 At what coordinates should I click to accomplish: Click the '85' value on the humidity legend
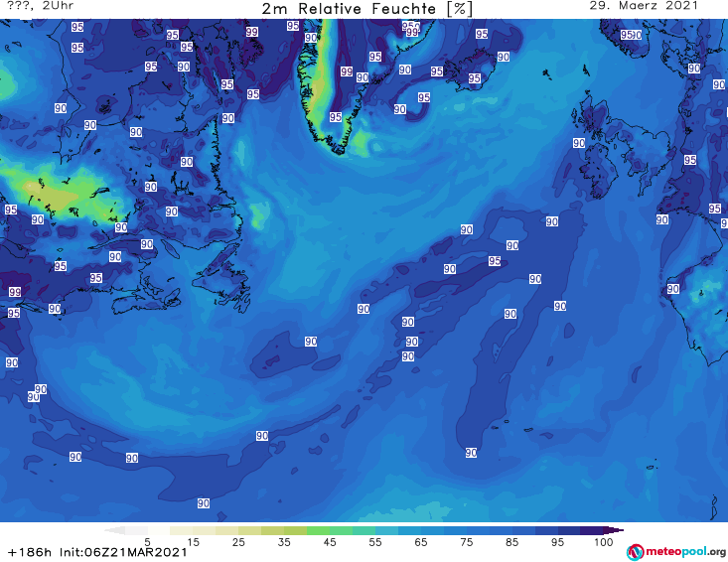tap(511, 542)
